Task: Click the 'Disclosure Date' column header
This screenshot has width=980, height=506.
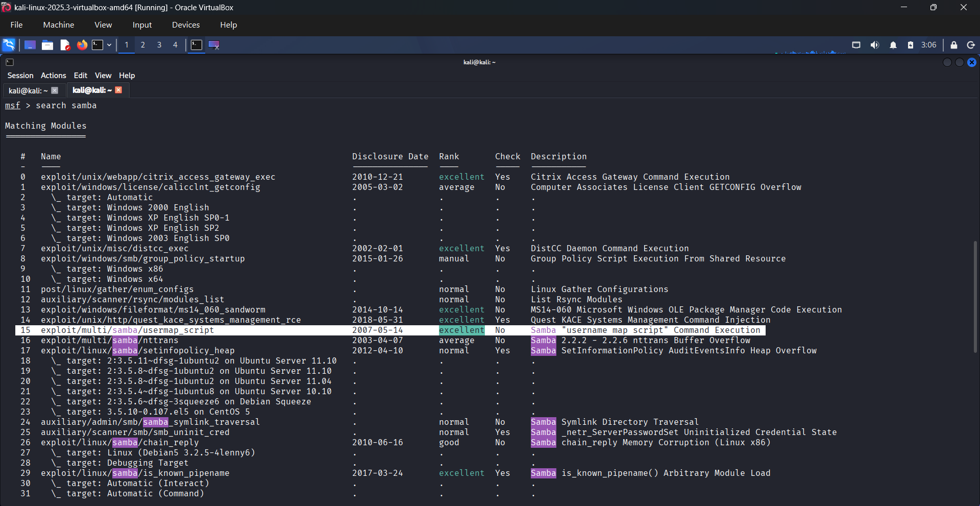Action: 390,157
